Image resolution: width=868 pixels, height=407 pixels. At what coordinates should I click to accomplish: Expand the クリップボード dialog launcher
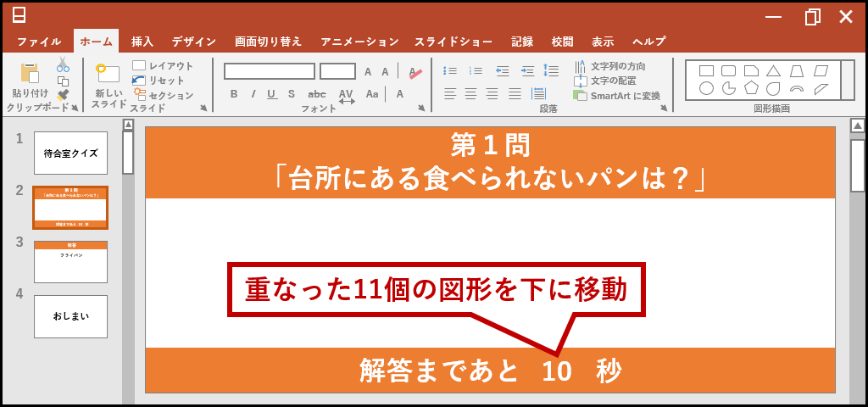coord(75,108)
